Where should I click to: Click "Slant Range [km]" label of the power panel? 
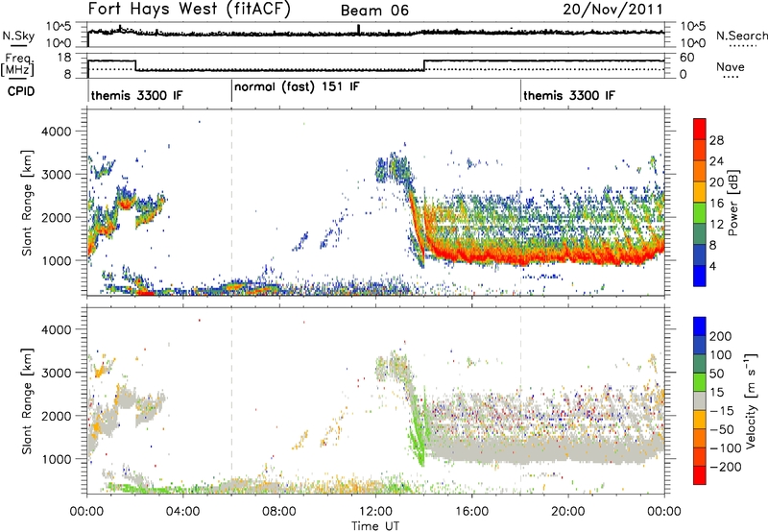tap(27, 203)
